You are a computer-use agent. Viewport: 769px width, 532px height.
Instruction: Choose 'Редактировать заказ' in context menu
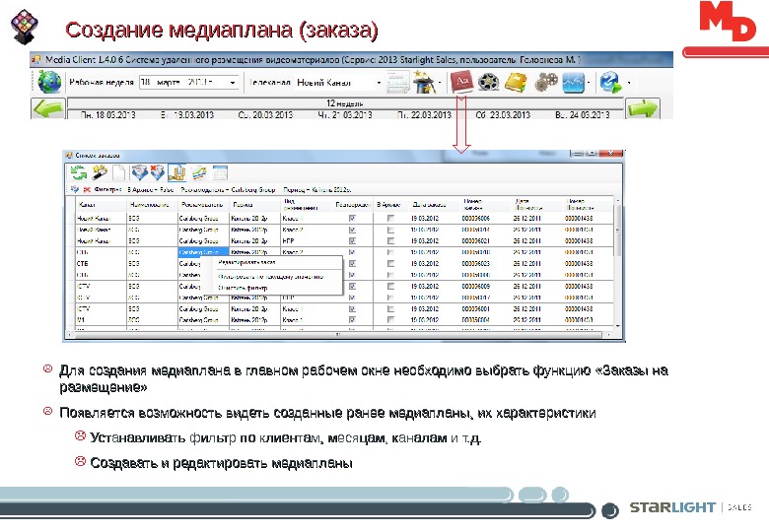(x=246, y=263)
